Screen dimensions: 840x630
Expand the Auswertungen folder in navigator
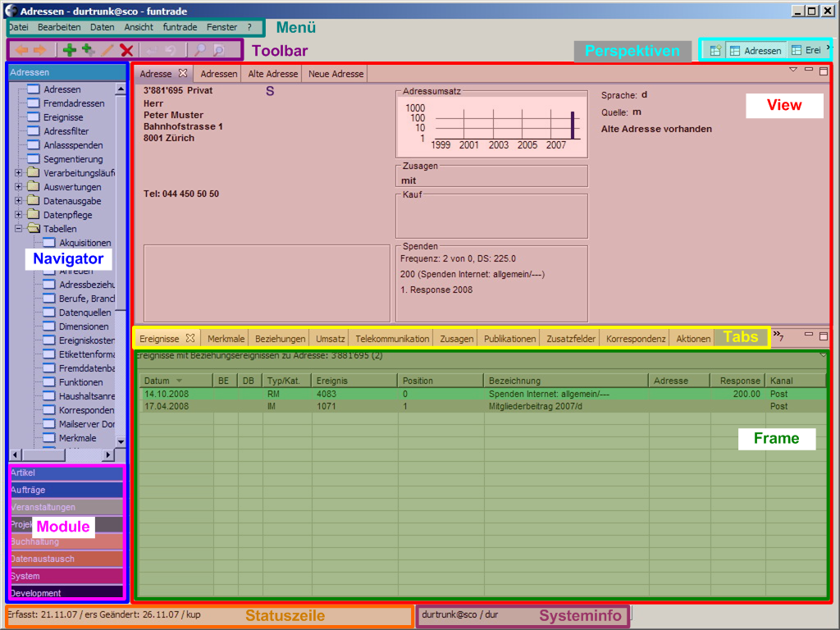[x=18, y=187]
